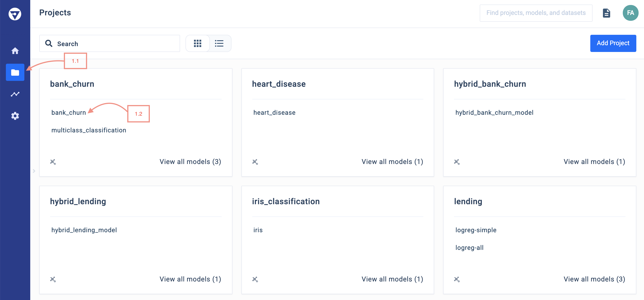Open the monitoring chart icon in sidebar
Viewport: 644px width, 300px height.
[x=15, y=94]
